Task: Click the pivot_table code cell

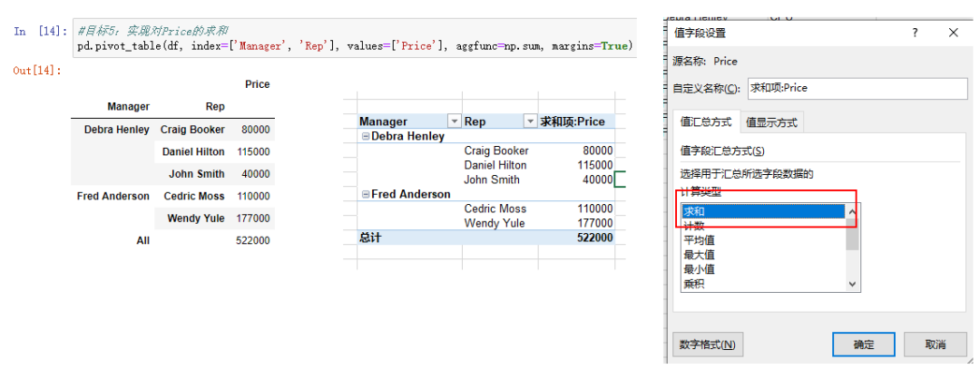Action: click(x=355, y=39)
